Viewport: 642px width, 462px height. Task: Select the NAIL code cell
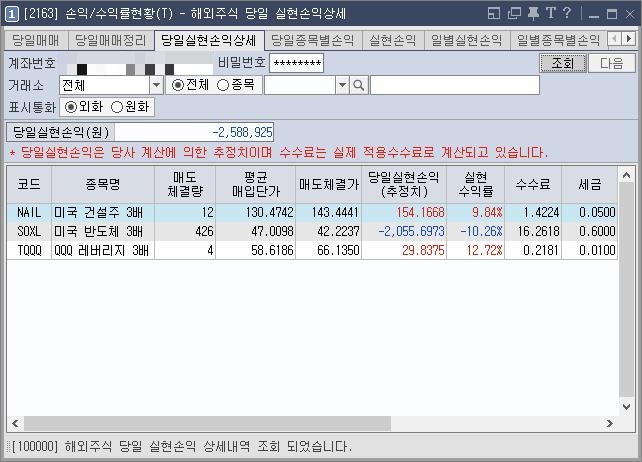pos(29,213)
